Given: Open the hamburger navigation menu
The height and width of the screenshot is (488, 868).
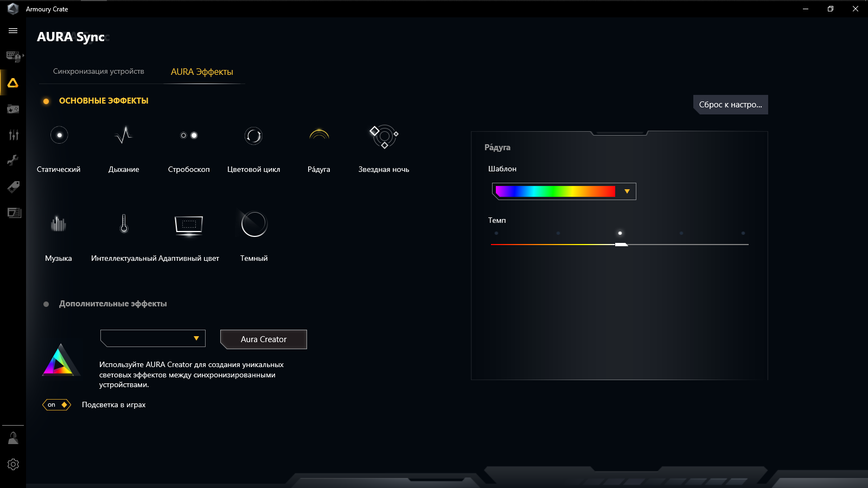Looking at the screenshot, I should tap(13, 31).
